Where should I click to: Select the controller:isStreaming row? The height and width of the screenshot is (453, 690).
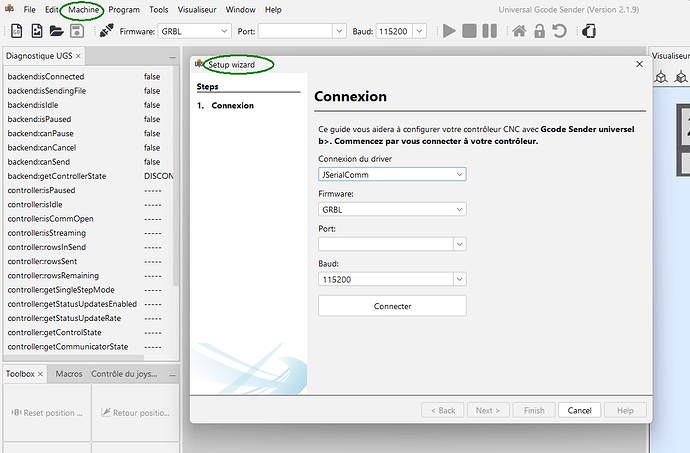pyautogui.click(x=88, y=233)
